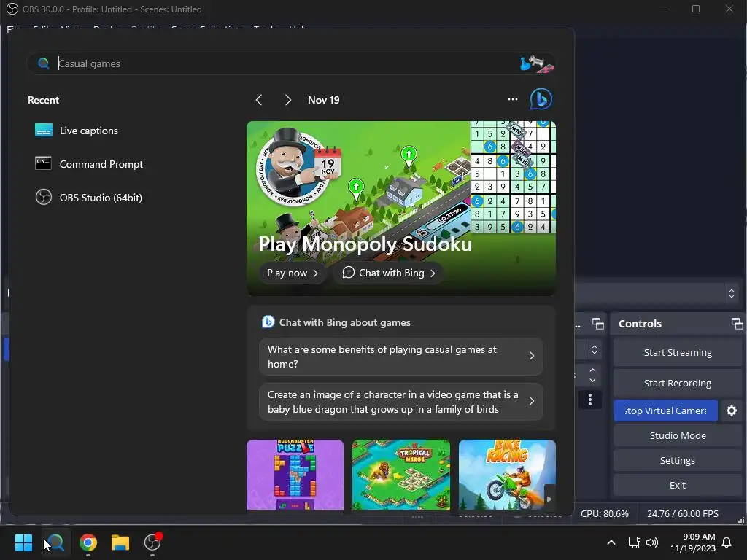Click the OBS Studio logo in Recent

point(43,197)
